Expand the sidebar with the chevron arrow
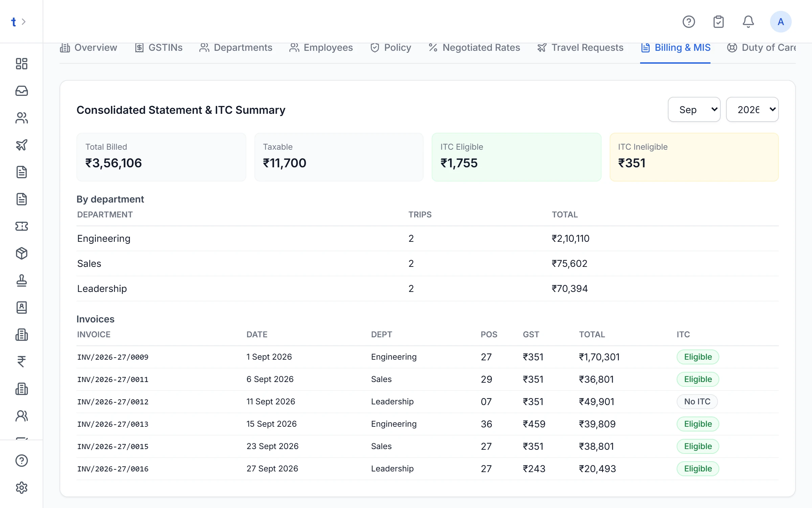 coord(24,22)
